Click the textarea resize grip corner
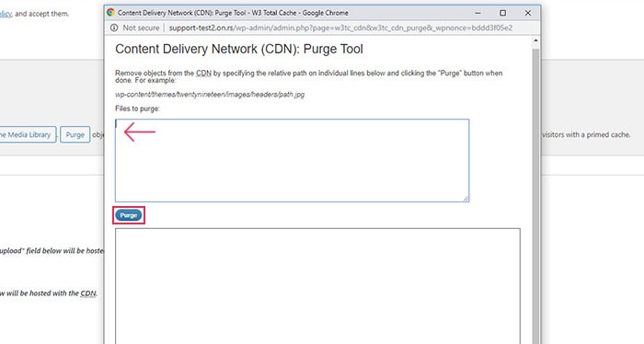644x344 pixels. click(466, 199)
